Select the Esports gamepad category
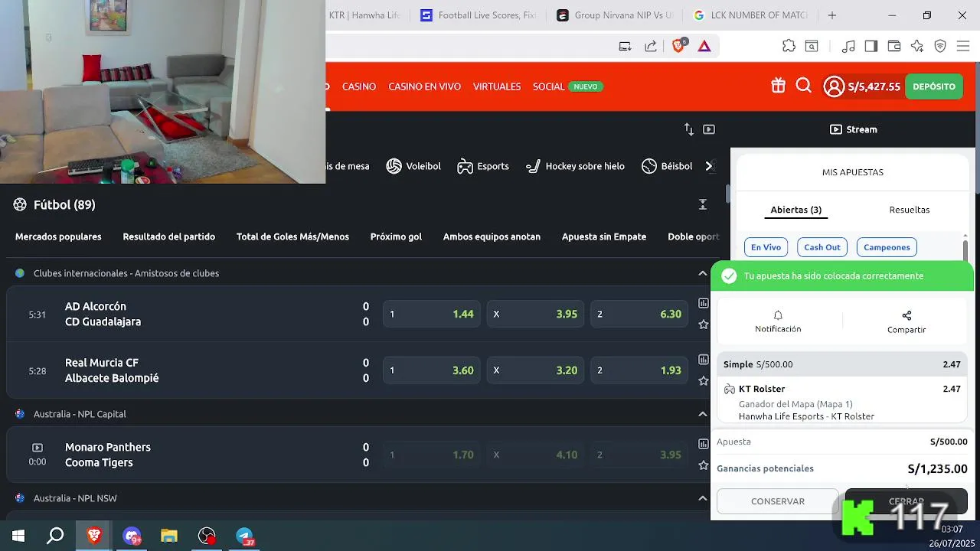The width and height of the screenshot is (980, 551). (483, 166)
